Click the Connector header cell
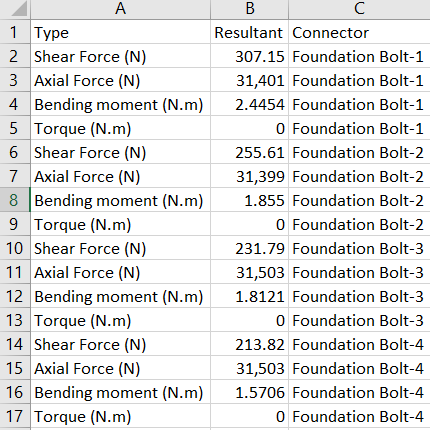 pos(359,32)
